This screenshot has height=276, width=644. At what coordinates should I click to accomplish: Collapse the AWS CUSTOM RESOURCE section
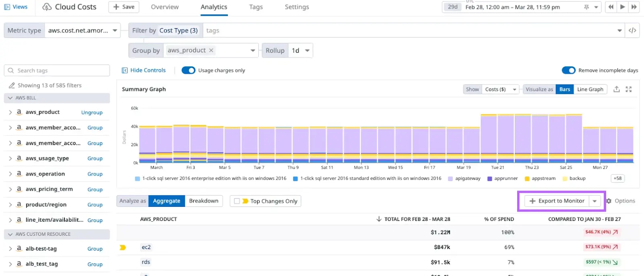coord(10,234)
